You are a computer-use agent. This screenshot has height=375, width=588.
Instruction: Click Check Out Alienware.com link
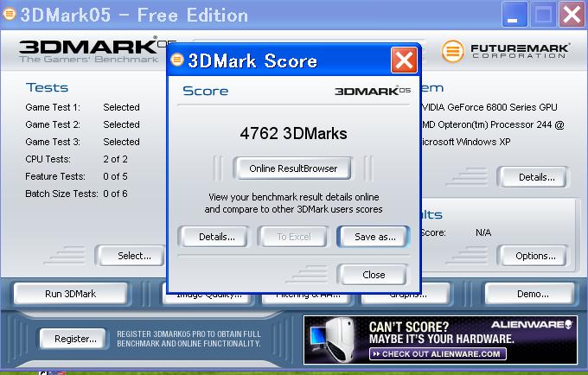438,354
